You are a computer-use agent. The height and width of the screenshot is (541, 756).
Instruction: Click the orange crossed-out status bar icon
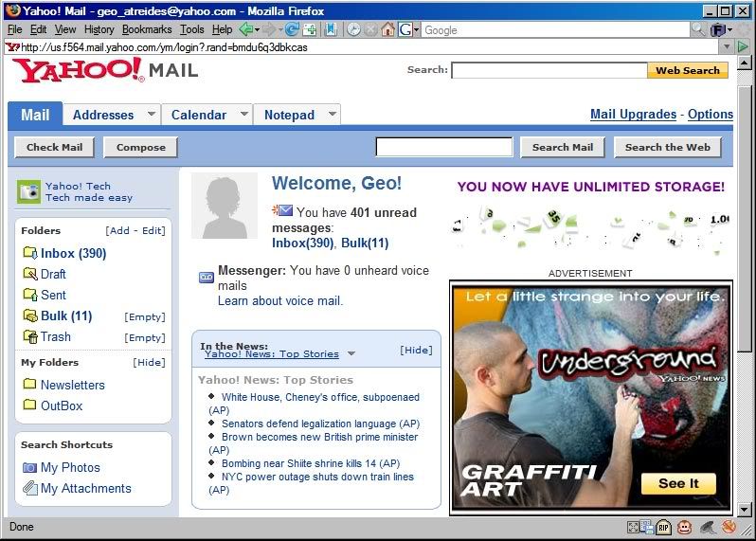pos(729,527)
